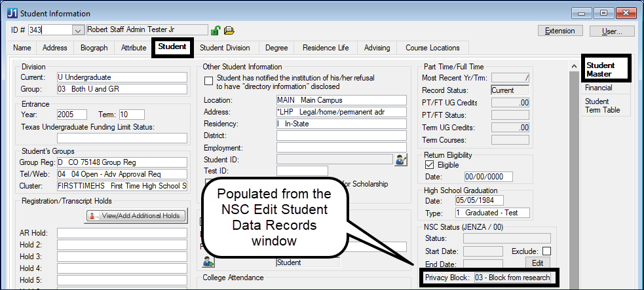The height and width of the screenshot is (290, 644).
Task: Open the Residence Life tab
Action: 326,48
